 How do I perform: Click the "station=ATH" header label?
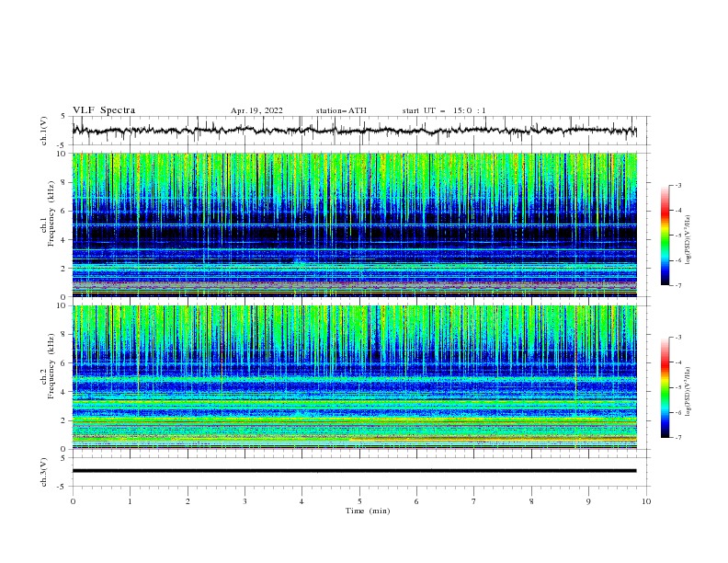click(341, 110)
